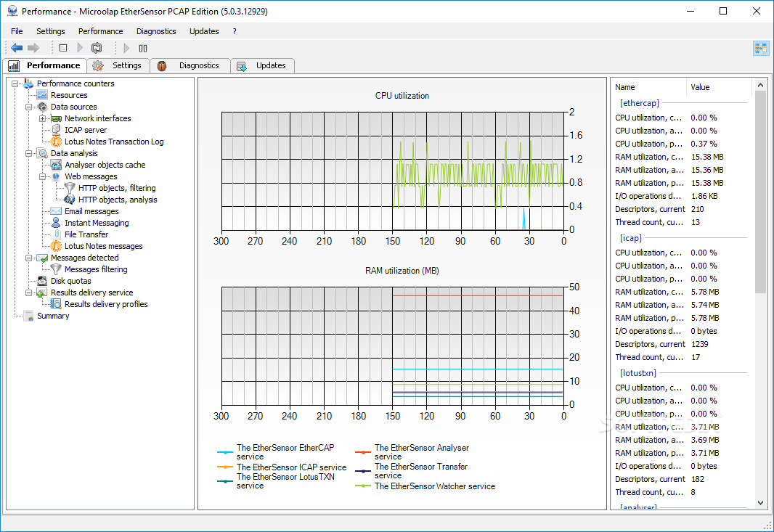Select the Disk quotas tree item
The image size is (774, 532).
(70, 281)
